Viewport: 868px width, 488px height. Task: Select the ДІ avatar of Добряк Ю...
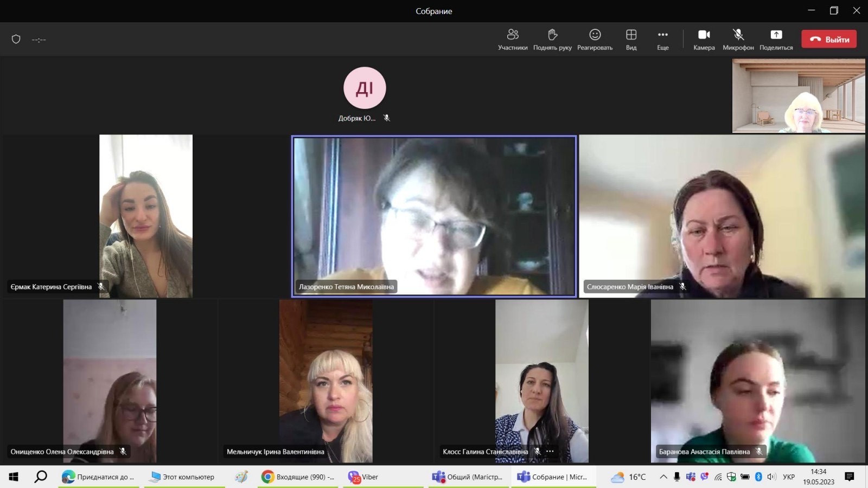(365, 88)
